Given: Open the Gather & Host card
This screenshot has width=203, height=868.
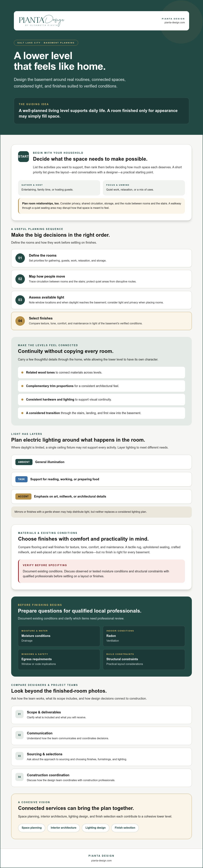Looking at the screenshot, I should pyautogui.click(x=59, y=188).
